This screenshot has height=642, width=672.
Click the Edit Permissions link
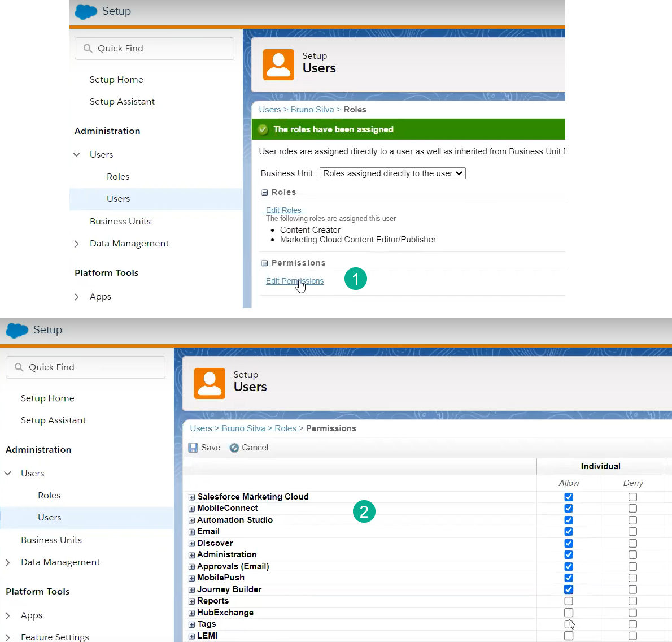294,281
